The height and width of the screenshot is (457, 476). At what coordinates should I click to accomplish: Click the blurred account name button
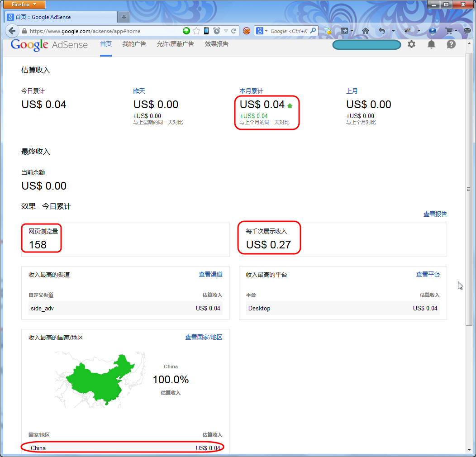[x=367, y=45]
